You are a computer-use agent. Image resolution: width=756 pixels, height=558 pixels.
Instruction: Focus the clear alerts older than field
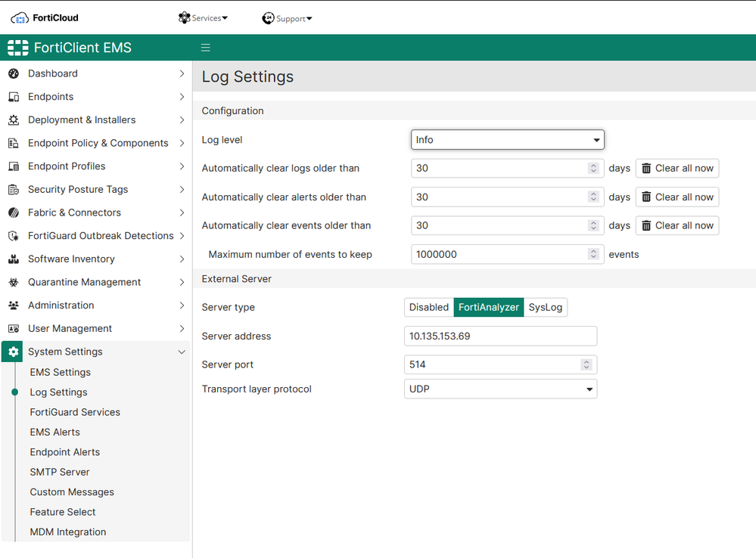tap(507, 197)
